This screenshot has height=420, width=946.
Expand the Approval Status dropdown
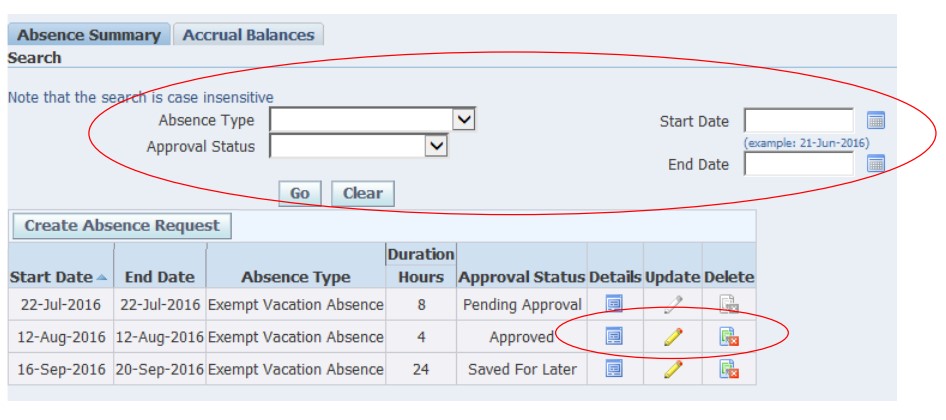(x=435, y=146)
